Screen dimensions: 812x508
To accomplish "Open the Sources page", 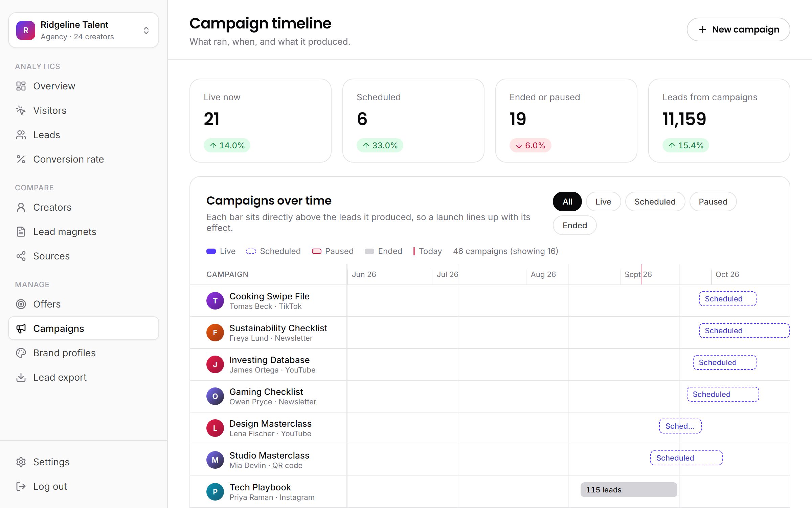I will [84, 256].
